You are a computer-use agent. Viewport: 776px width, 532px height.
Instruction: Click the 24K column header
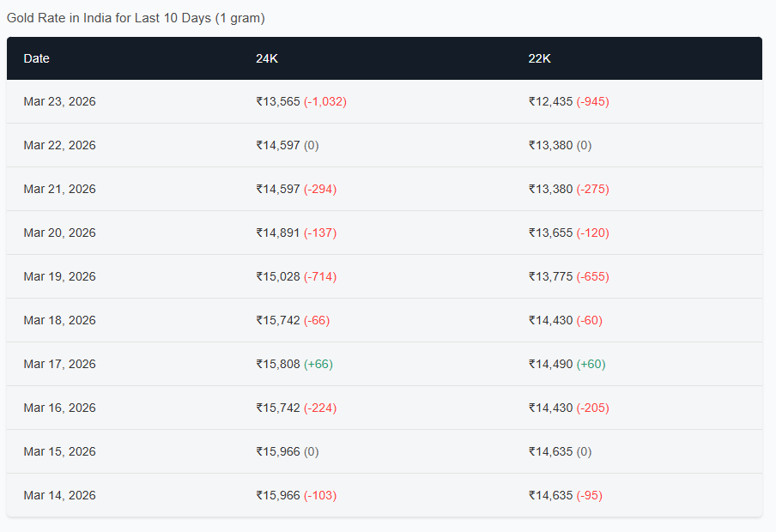coord(266,58)
